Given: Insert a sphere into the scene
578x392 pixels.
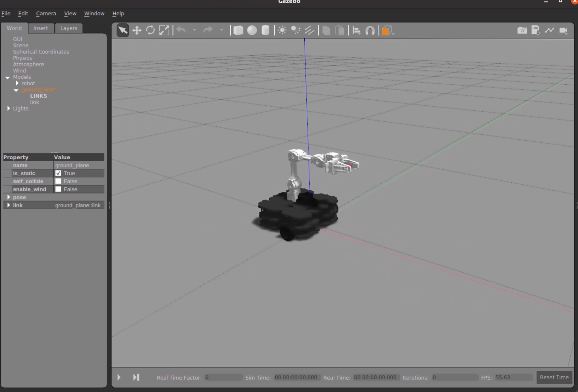Looking at the screenshot, I should (252, 30).
